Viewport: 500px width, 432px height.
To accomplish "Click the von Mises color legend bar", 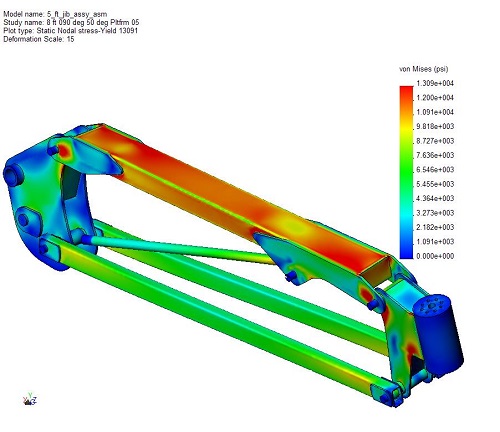I will pos(406,172).
